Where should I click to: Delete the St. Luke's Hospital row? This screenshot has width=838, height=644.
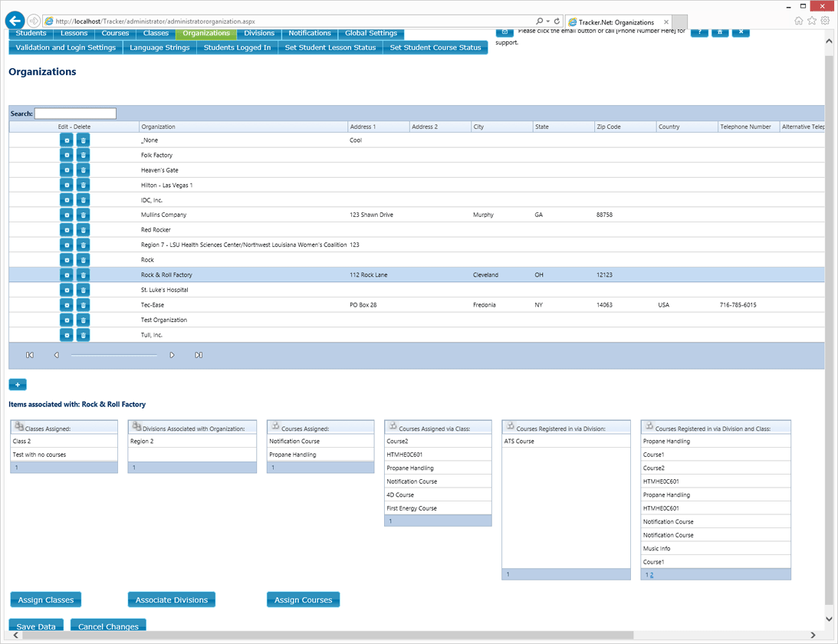83,290
